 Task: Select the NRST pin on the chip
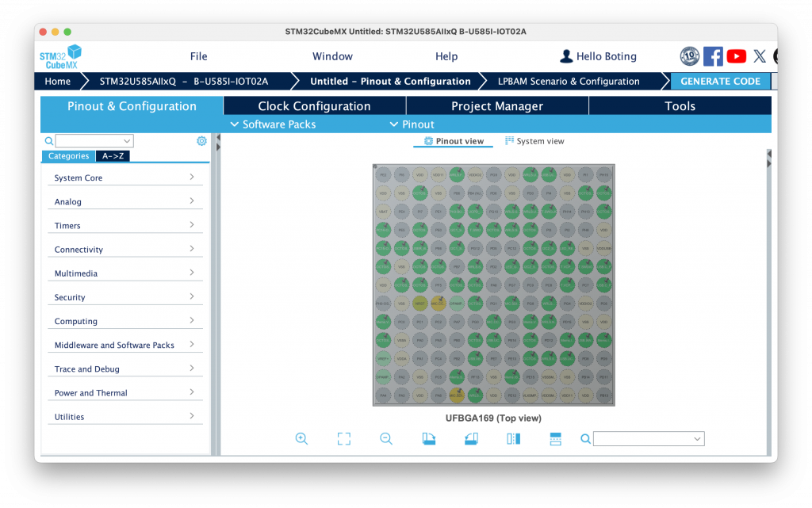tap(420, 304)
